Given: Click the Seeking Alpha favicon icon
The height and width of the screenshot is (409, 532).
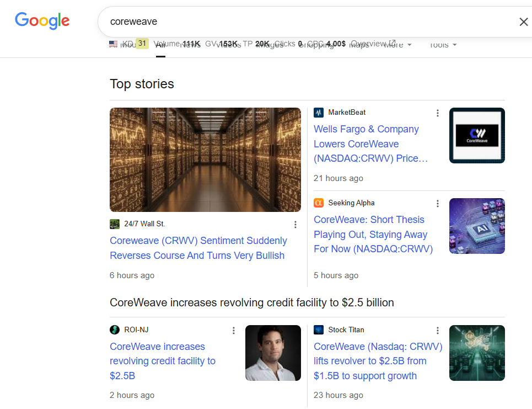Looking at the screenshot, I should tap(319, 203).
